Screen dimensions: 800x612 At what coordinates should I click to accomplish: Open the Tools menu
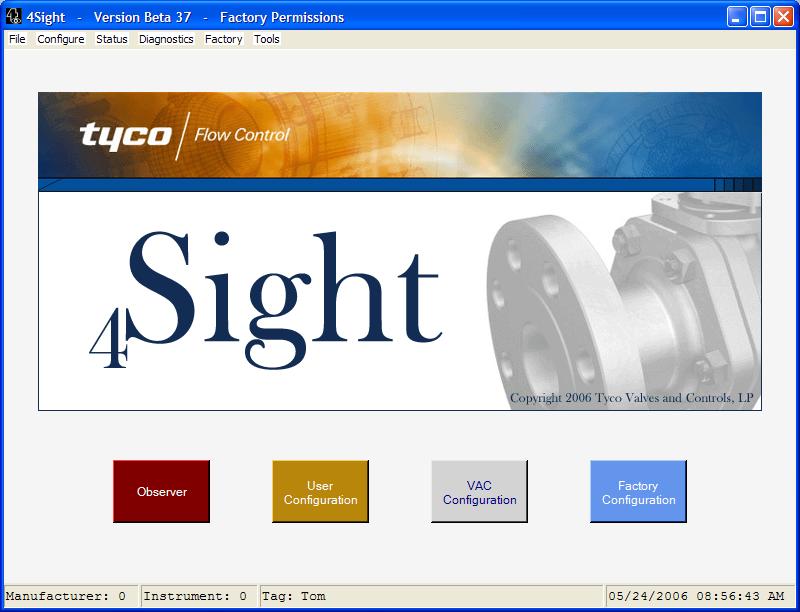pyautogui.click(x=267, y=39)
